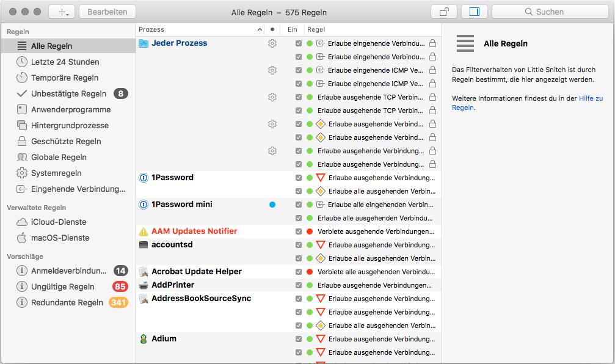The image size is (615, 364).
Task: Select the black terminal icon of accountsd
Action: coord(144,245)
